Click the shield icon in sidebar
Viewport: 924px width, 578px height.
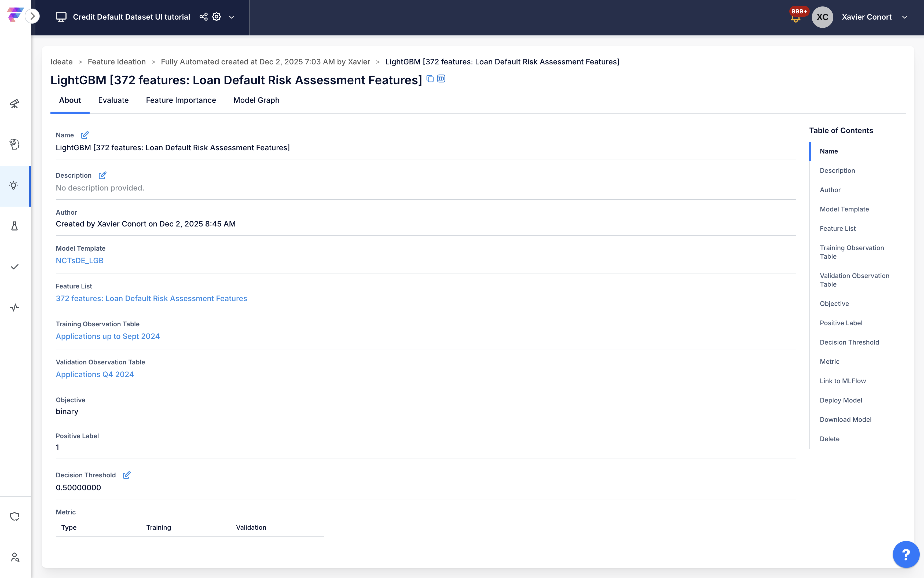point(14,517)
